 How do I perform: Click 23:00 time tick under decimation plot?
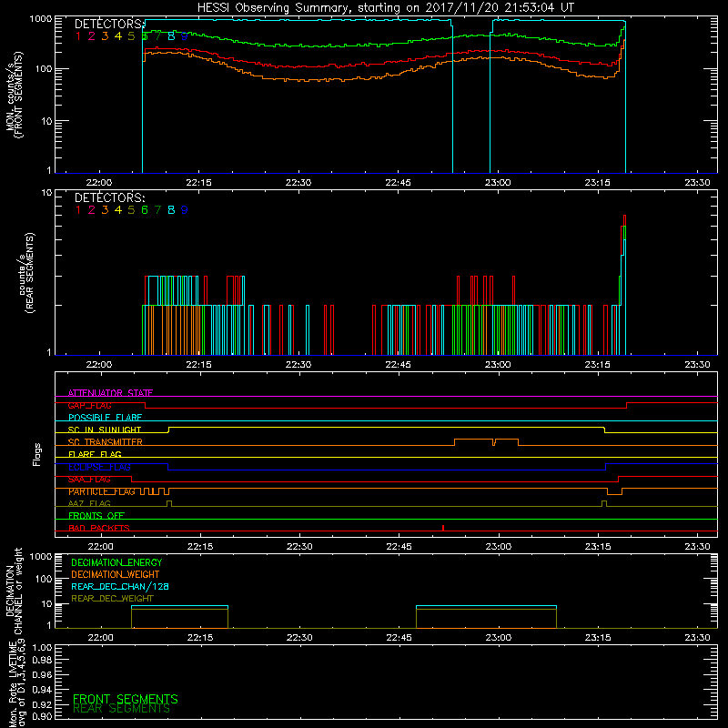point(499,638)
